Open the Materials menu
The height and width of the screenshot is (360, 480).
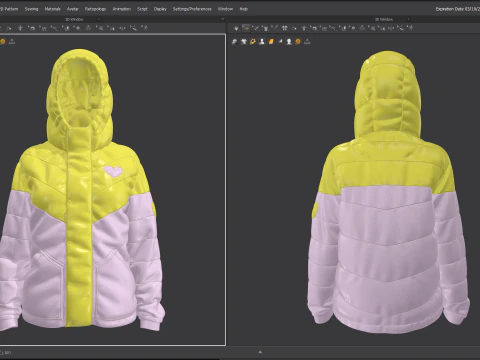pyautogui.click(x=53, y=9)
